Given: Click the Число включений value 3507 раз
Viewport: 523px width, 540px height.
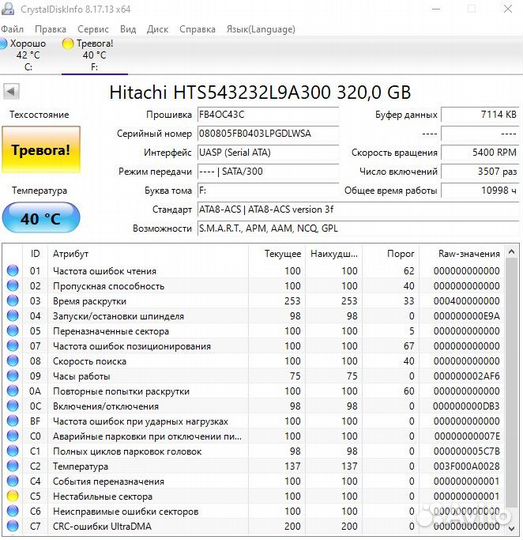Looking at the screenshot, I should coord(480,172).
